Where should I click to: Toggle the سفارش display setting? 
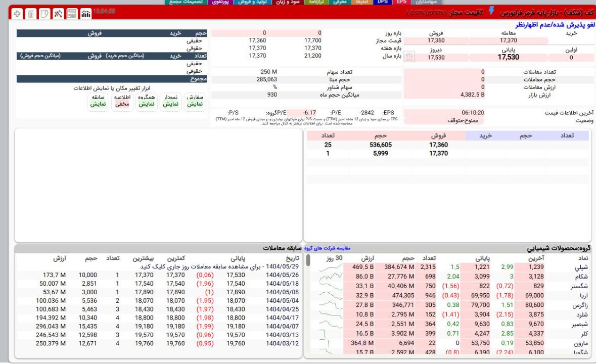click(195, 100)
